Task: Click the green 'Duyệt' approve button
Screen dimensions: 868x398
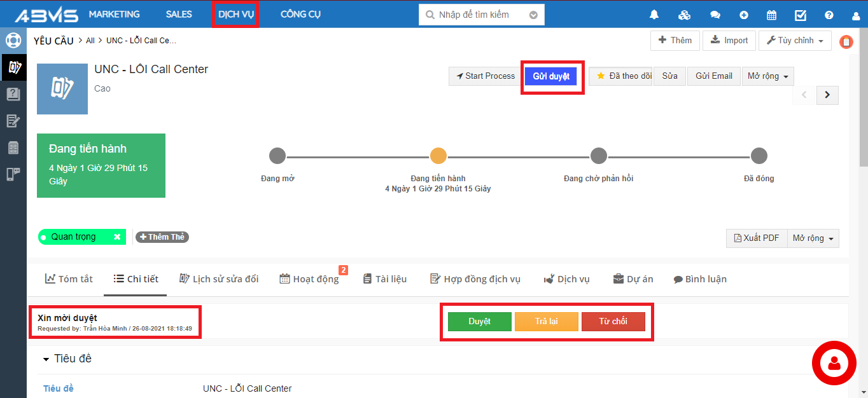Action: (479, 322)
